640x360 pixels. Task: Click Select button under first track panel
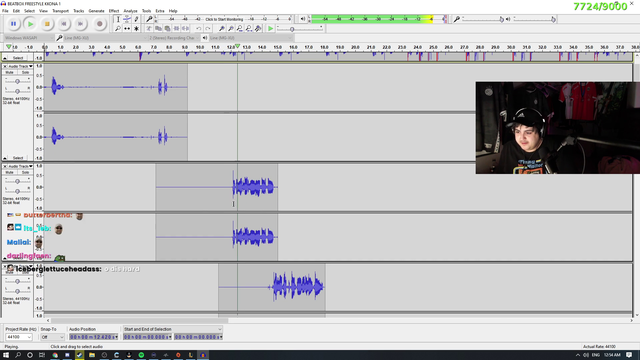18,158
